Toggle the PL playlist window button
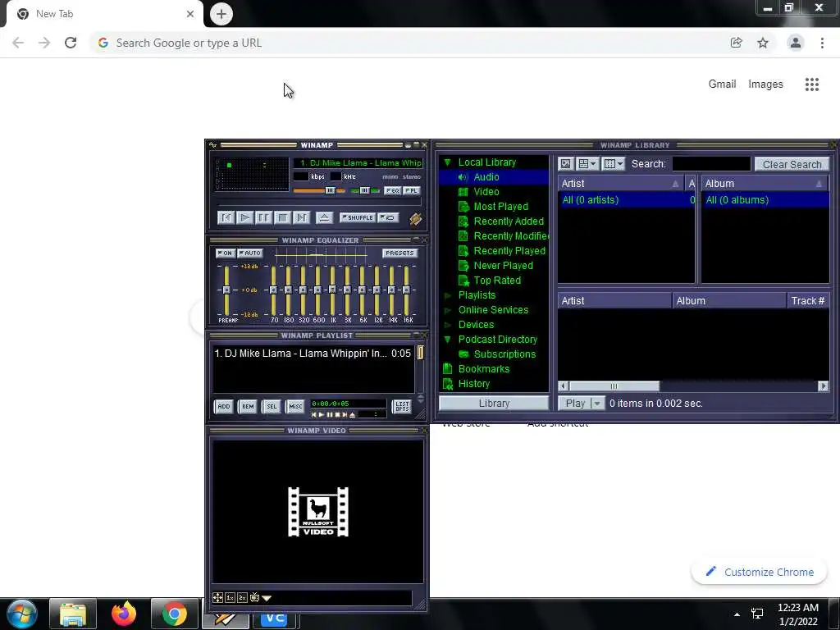The image size is (840, 630). (x=412, y=190)
